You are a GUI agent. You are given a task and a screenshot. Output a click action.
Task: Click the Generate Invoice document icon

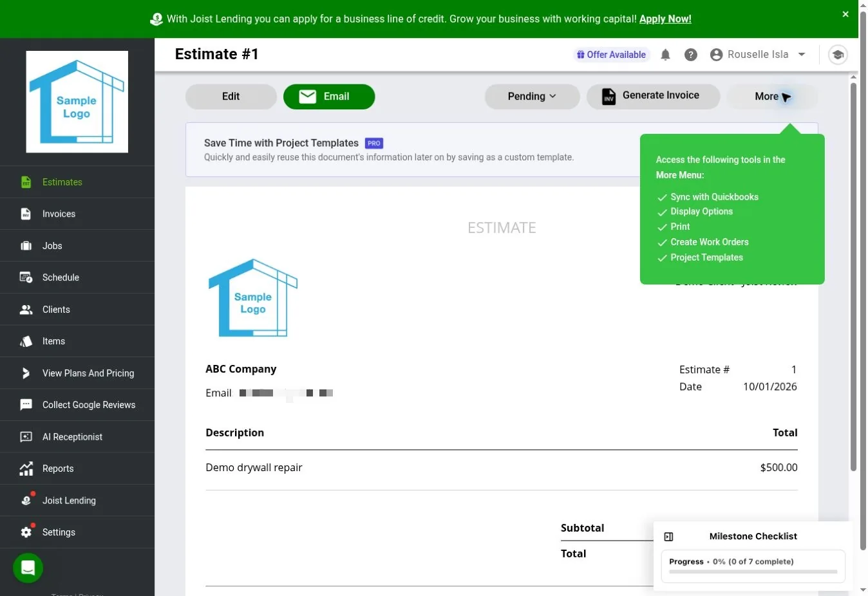(609, 97)
